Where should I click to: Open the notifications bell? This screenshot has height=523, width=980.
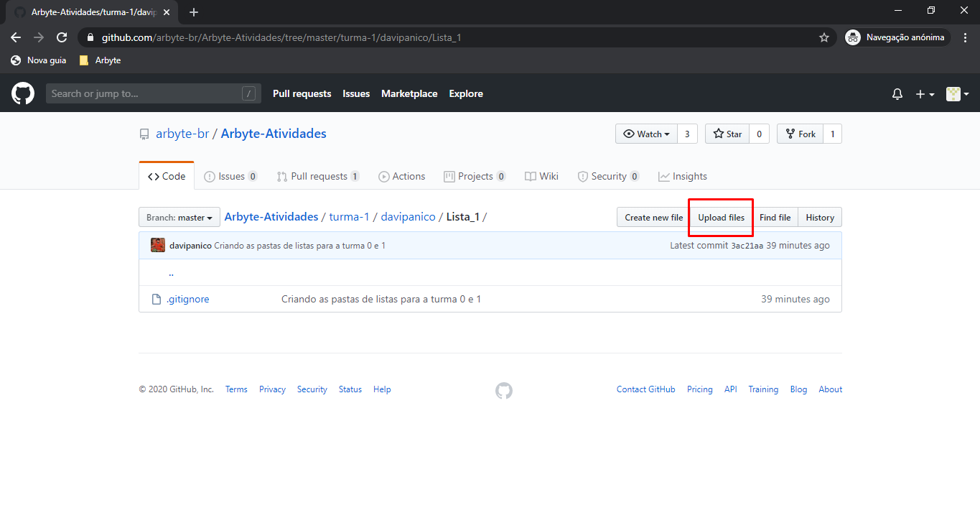(x=897, y=94)
